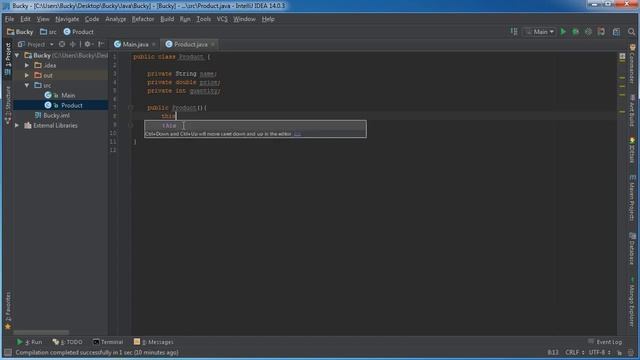Image resolution: width=640 pixels, height=360 pixels.
Task: Change UTF-8 file encoding setting
Action: 600,352
